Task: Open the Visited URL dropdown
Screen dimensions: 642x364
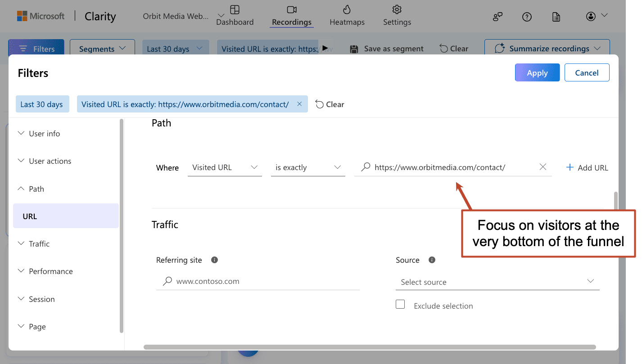Action: (x=225, y=167)
